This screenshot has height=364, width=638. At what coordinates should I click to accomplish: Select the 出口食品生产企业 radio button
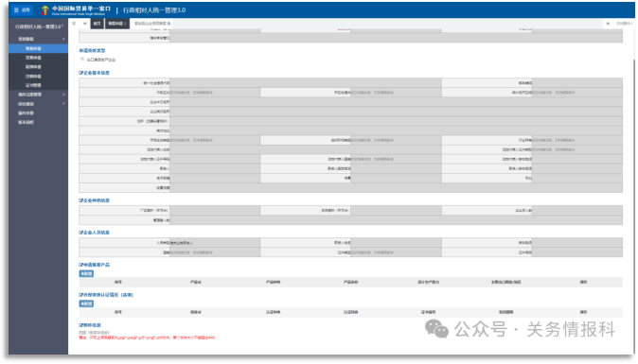tap(82, 60)
